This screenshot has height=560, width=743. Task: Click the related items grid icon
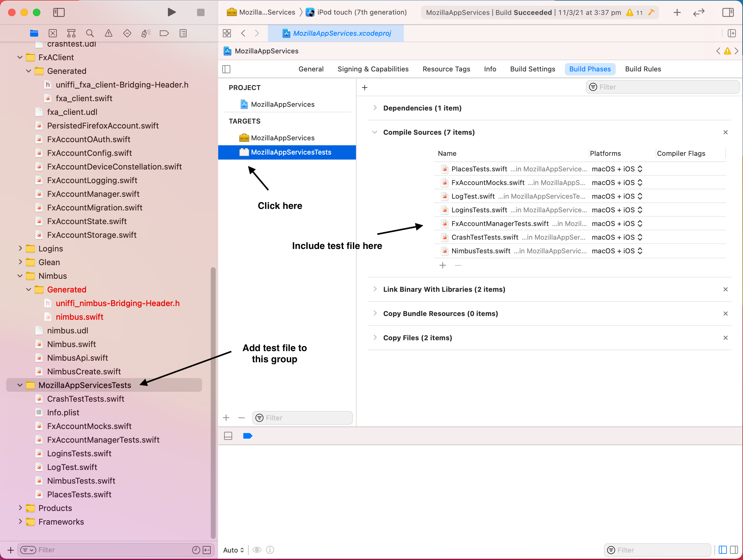pos(227,33)
